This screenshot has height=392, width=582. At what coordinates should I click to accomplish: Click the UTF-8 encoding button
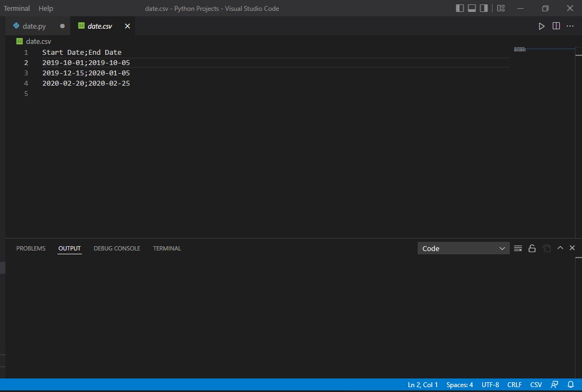tap(490, 384)
